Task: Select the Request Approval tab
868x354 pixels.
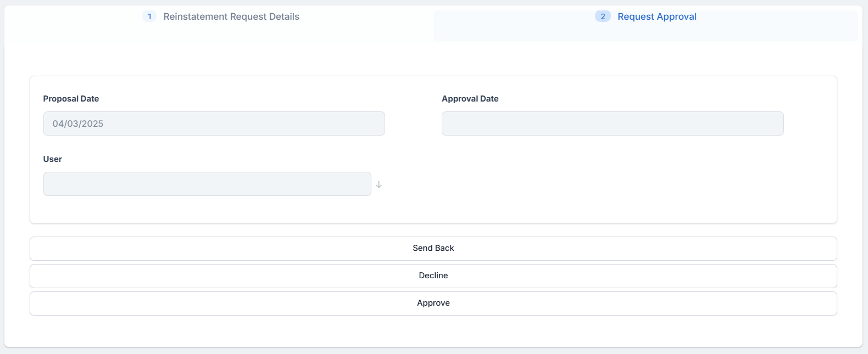Action: 646,25
